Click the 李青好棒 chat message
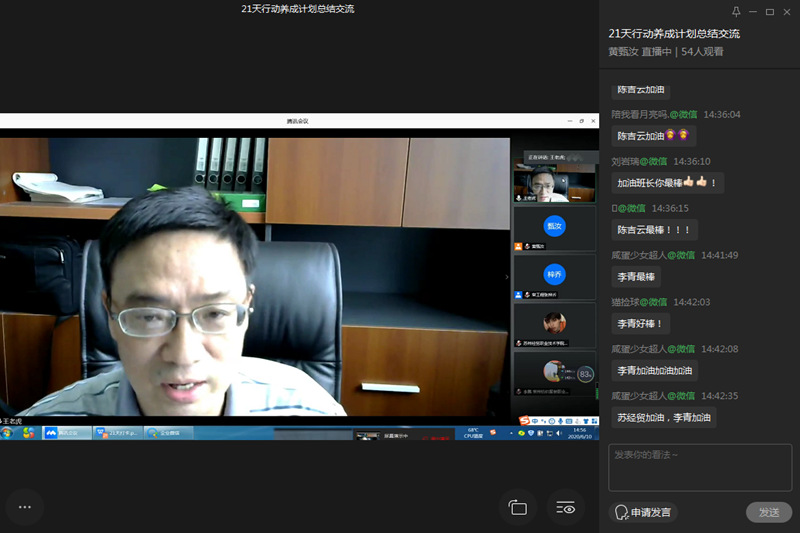Screen dimensions: 800x533 click(x=640, y=323)
